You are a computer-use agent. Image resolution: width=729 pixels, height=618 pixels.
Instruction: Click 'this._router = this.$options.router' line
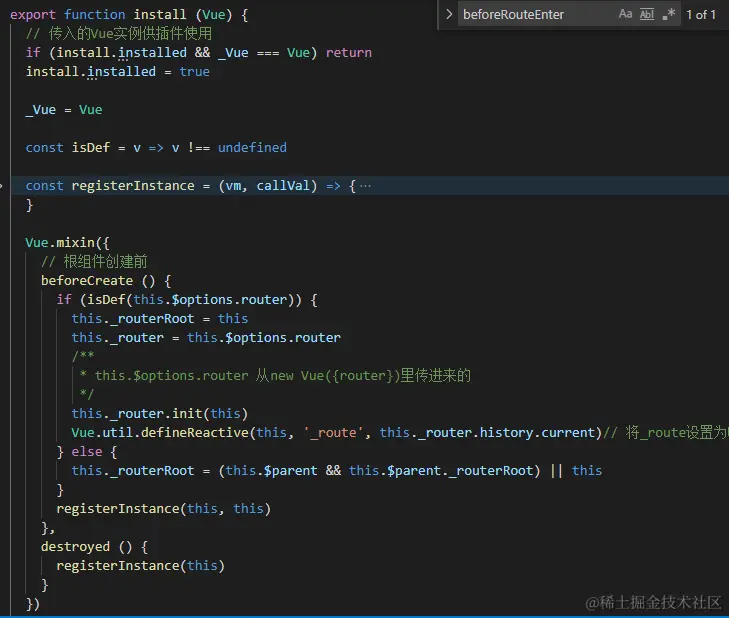click(206, 338)
